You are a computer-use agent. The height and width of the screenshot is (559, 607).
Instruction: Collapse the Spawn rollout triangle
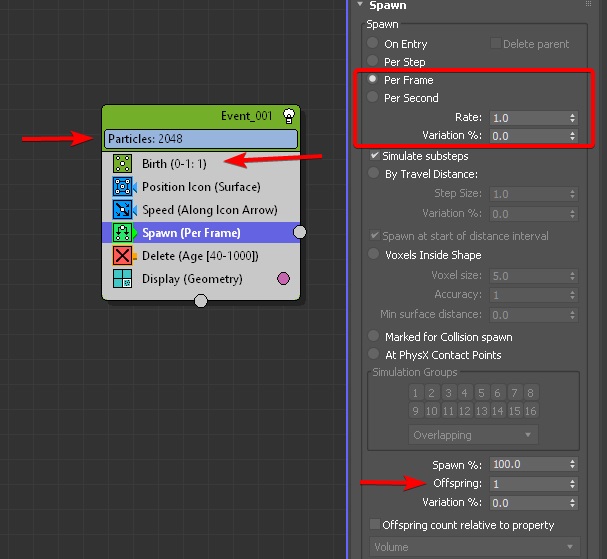360,4
